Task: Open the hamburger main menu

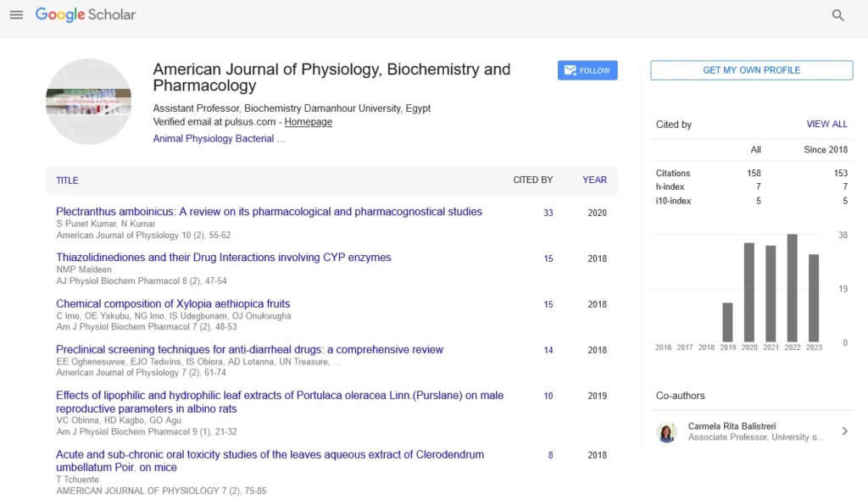Action: point(16,15)
